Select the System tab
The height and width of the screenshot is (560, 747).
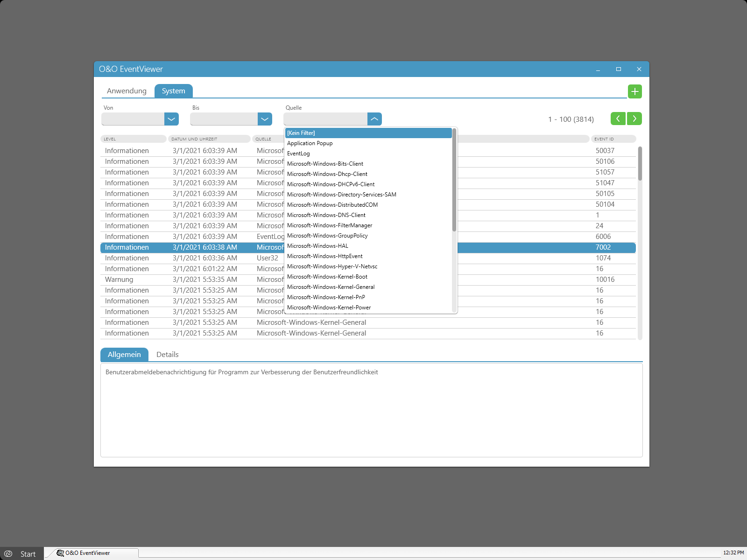(x=173, y=91)
